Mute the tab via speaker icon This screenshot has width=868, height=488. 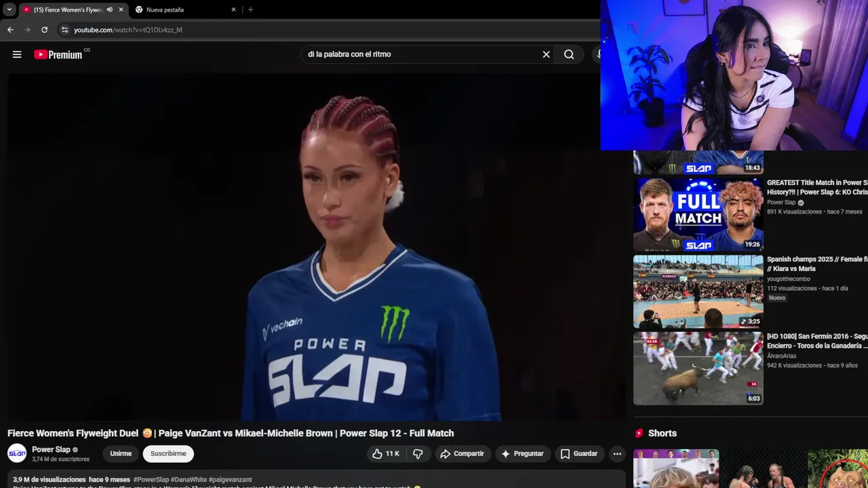(109, 9)
